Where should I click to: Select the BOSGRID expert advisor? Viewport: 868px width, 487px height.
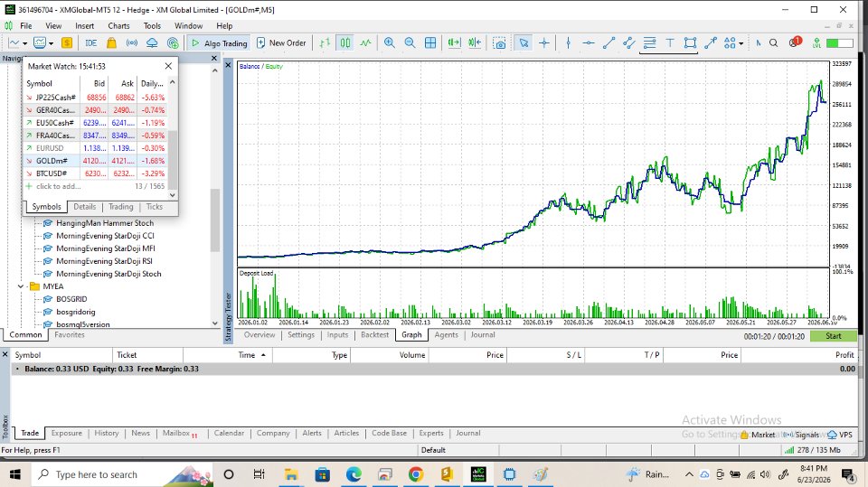pyautogui.click(x=71, y=299)
